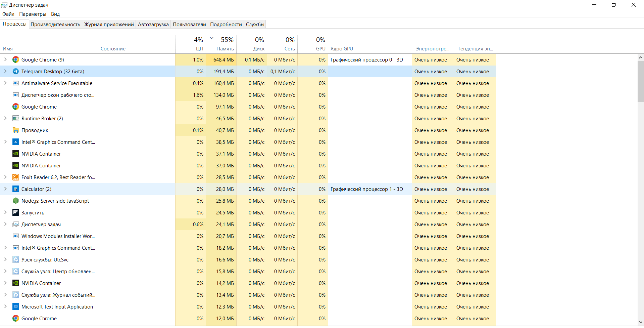Click the NVIDIA Container icon with 37,0 МБ

15,166
